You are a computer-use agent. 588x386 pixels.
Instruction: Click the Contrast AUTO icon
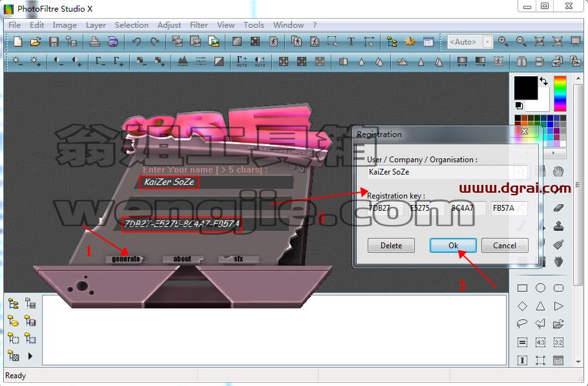[260, 61]
